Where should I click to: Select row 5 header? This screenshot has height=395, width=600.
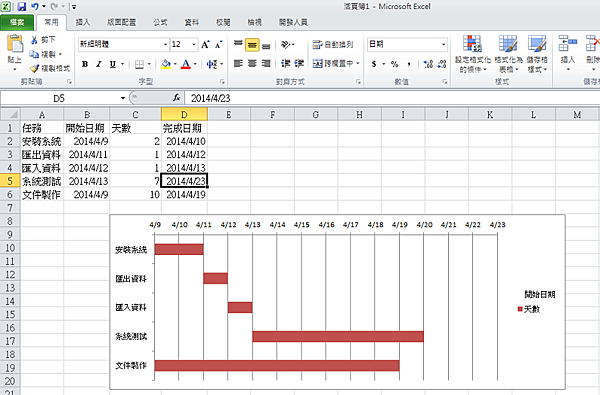coord(10,181)
